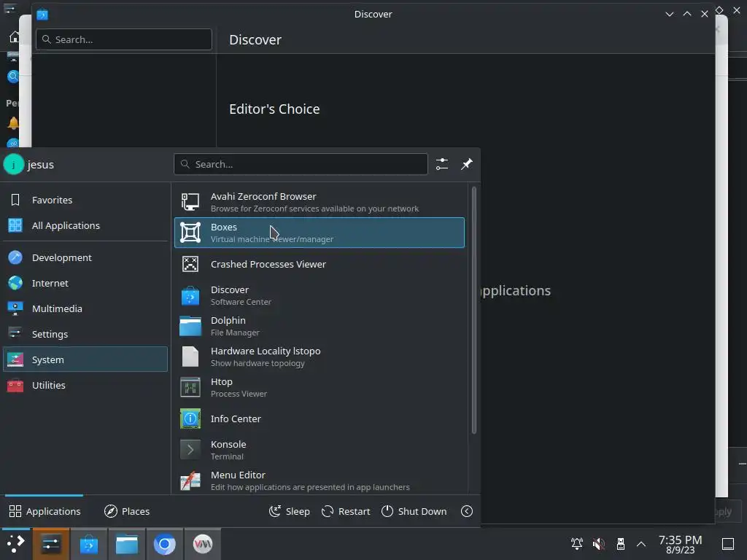Open Discover from the taskbar
747x560 pixels.
pos(88,544)
